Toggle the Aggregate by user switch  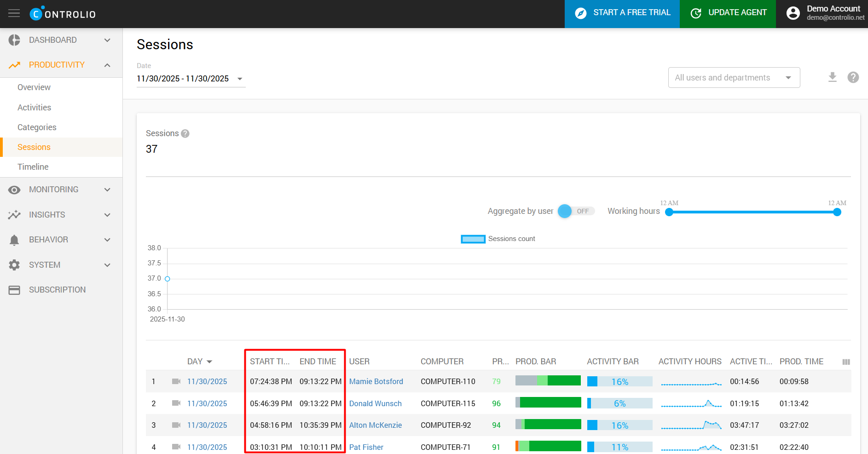[575, 211]
